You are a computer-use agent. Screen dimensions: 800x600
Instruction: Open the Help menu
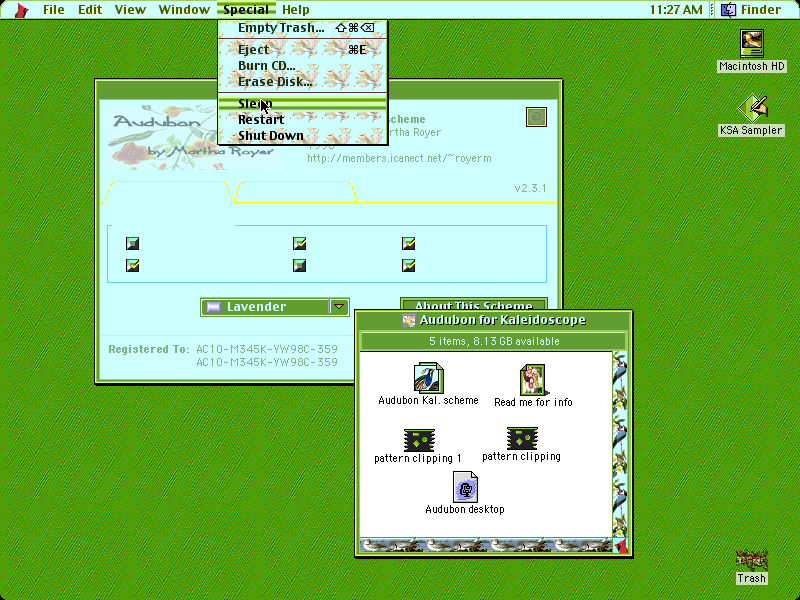[x=295, y=10]
